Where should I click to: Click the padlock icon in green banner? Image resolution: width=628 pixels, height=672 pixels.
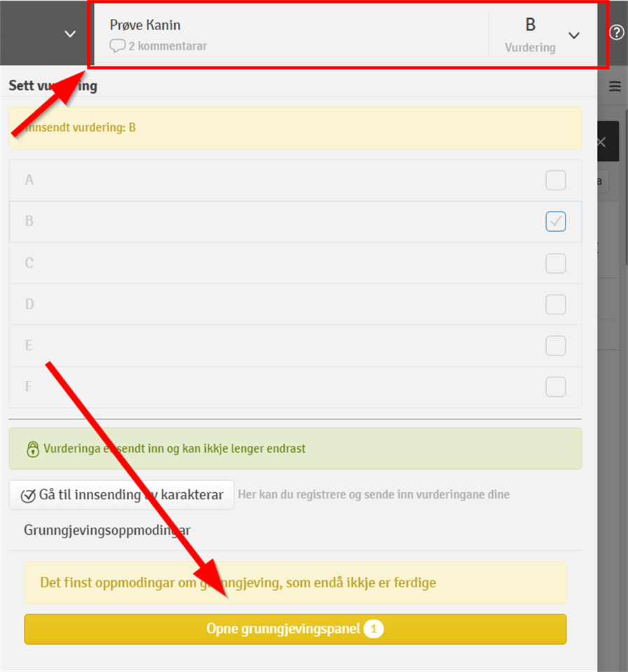[x=33, y=449]
